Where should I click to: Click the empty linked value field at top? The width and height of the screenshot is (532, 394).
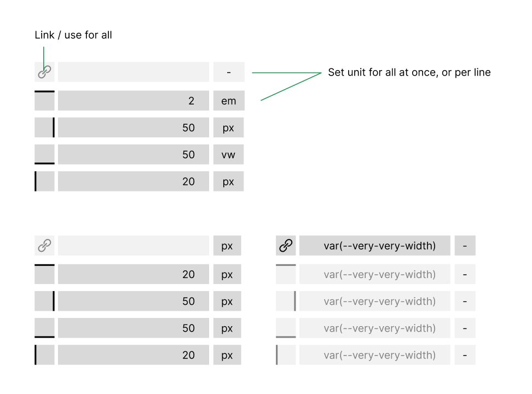[134, 72]
